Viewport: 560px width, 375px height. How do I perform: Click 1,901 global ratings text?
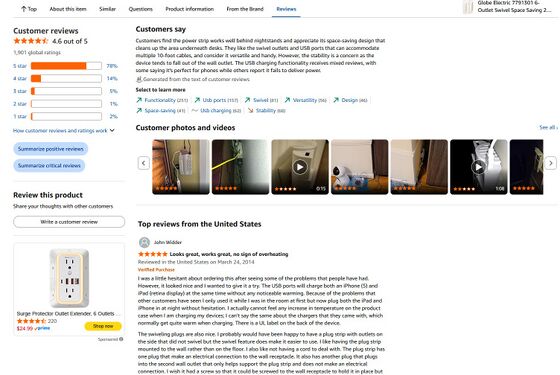click(x=37, y=52)
